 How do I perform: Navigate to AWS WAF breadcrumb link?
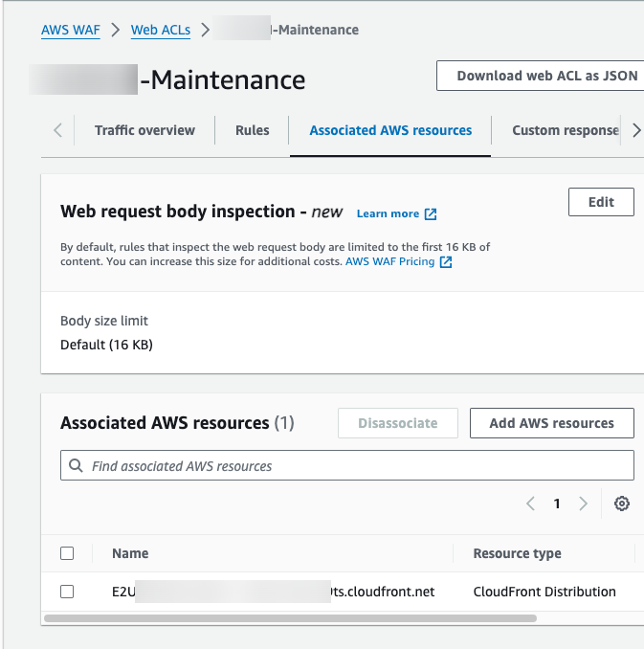pos(71,30)
